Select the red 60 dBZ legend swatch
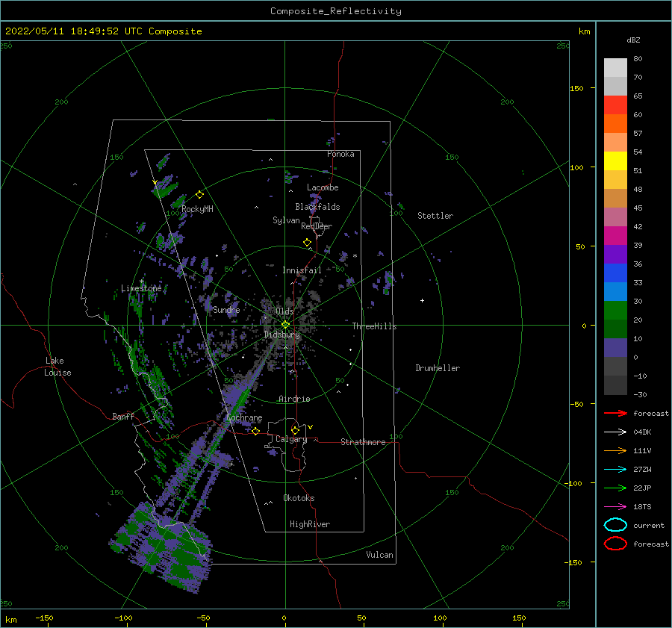This screenshot has width=672, height=628. 615,105
